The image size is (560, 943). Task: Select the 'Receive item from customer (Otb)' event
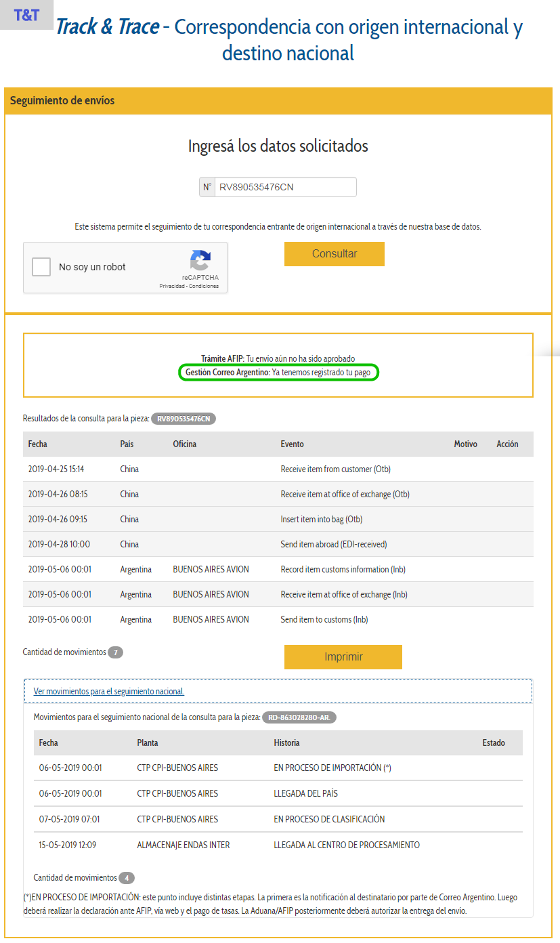click(335, 469)
